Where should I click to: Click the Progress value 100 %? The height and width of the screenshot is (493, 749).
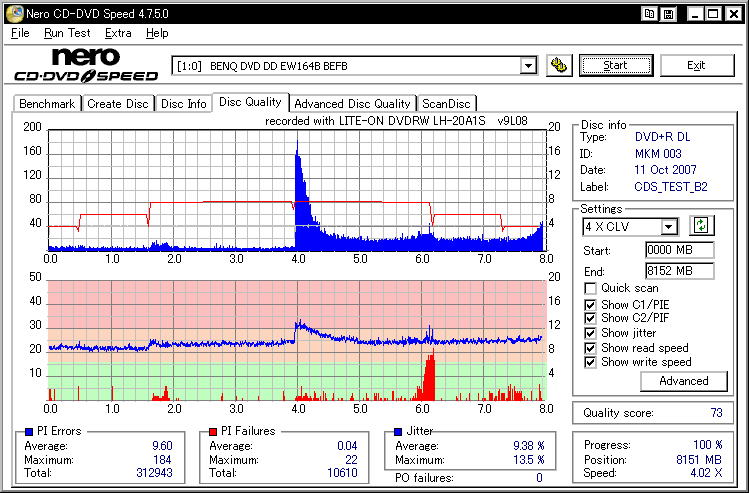pos(707,445)
